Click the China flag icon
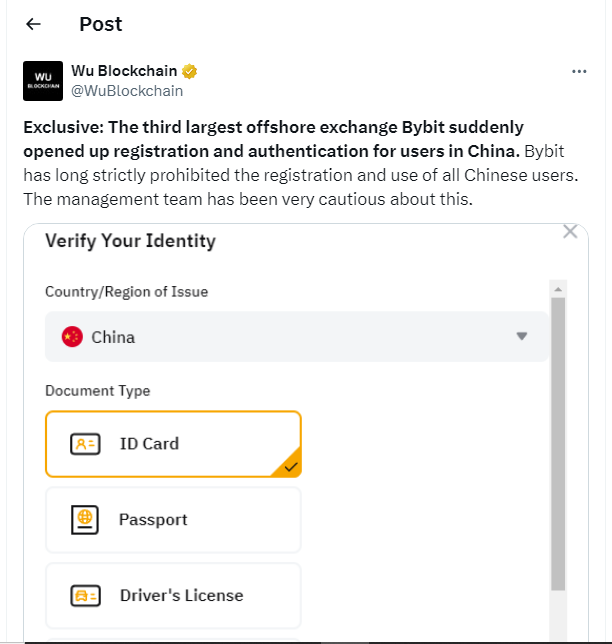 [x=72, y=337]
